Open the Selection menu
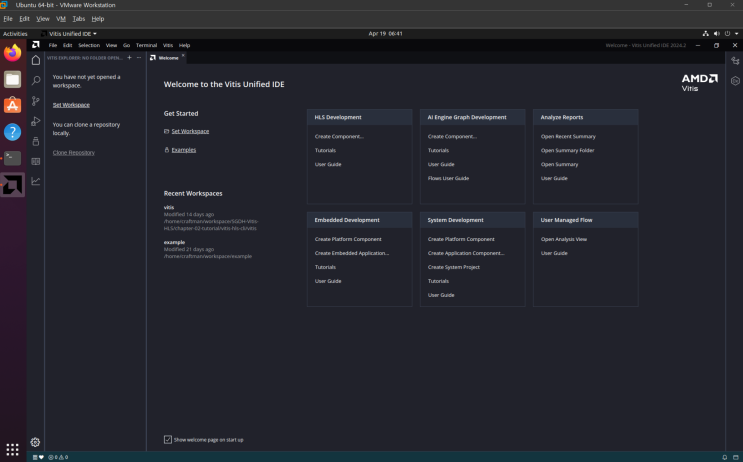Image resolution: width=743 pixels, height=462 pixels. (89, 45)
